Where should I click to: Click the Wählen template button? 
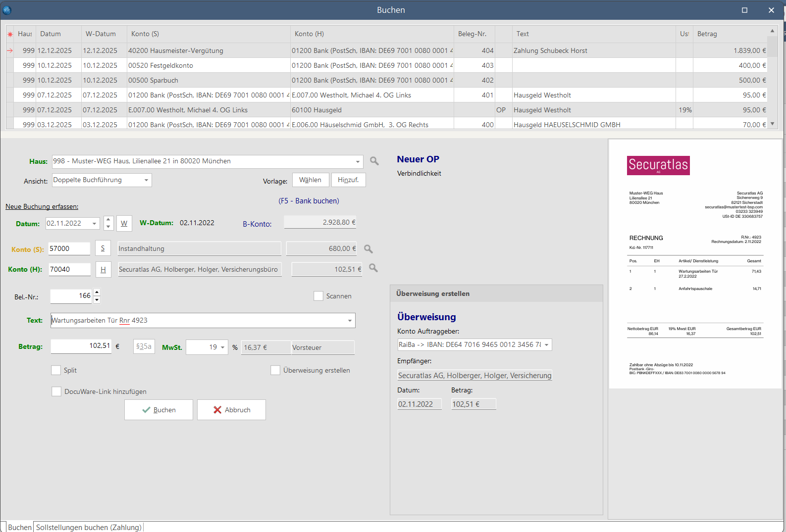click(x=311, y=180)
